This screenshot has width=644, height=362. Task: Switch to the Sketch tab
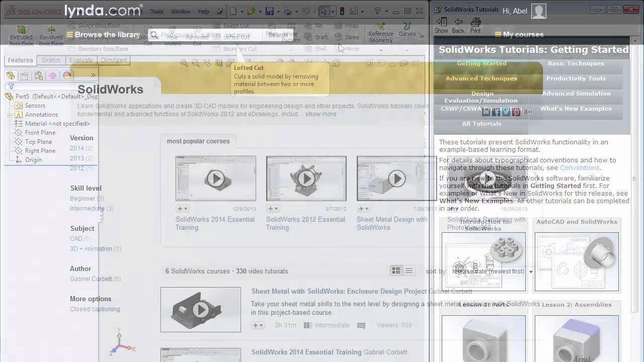pyautogui.click(x=51, y=60)
